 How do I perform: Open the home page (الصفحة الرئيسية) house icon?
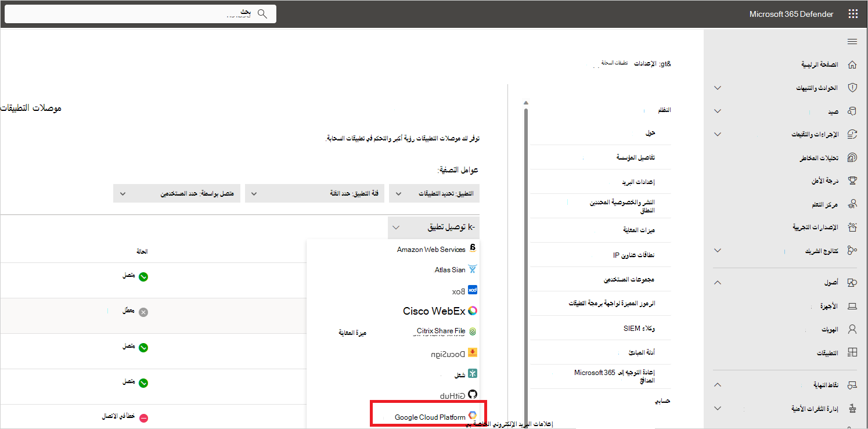pyautogui.click(x=852, y=64)
